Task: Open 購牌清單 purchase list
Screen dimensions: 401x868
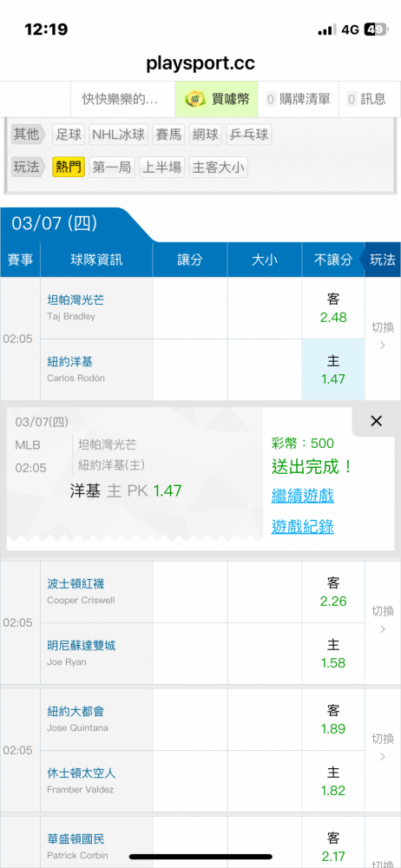Action: [299, 99]
